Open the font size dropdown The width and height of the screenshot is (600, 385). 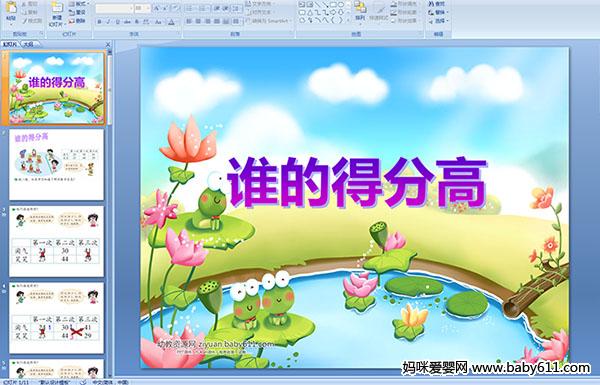point(142,8)
